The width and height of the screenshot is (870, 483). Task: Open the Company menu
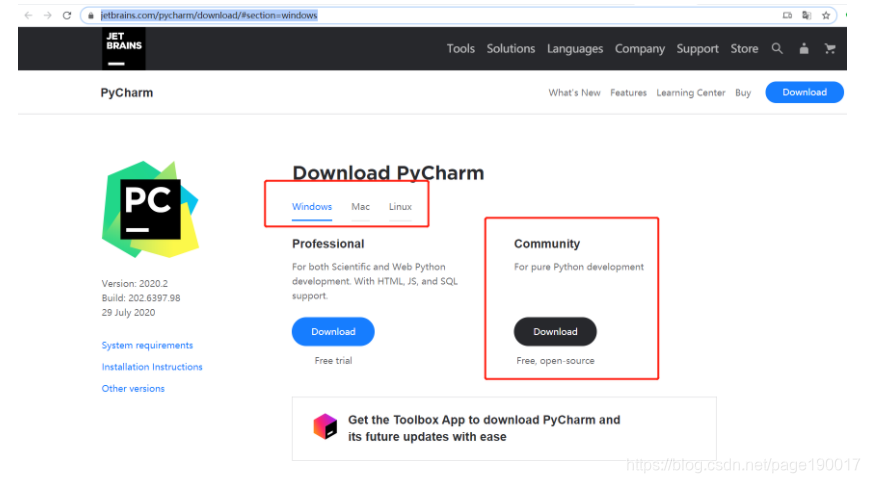point(640,49)
